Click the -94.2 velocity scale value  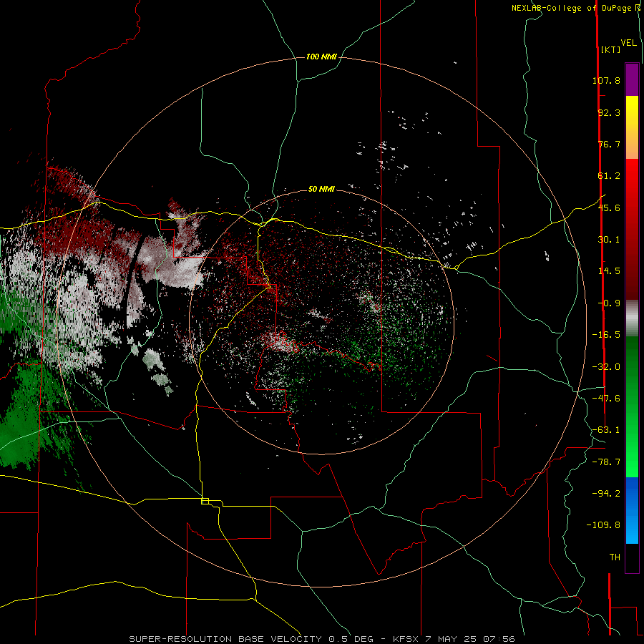point(606,493)
